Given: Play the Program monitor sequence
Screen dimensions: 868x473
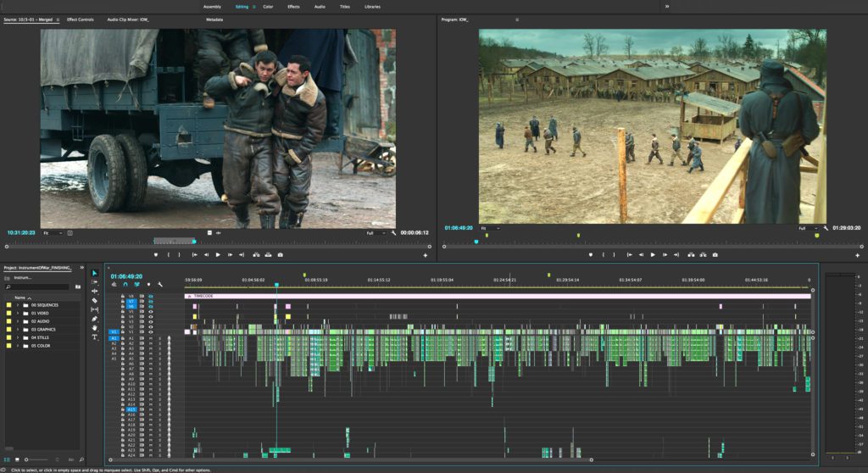Looking at the screenshot, I should [x=653, y=255].
